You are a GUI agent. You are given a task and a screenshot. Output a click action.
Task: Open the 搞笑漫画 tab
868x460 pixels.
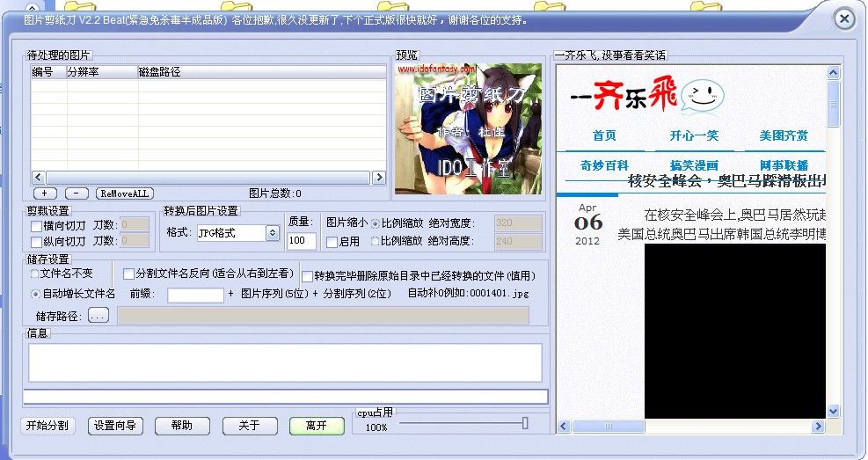(694, 165)
